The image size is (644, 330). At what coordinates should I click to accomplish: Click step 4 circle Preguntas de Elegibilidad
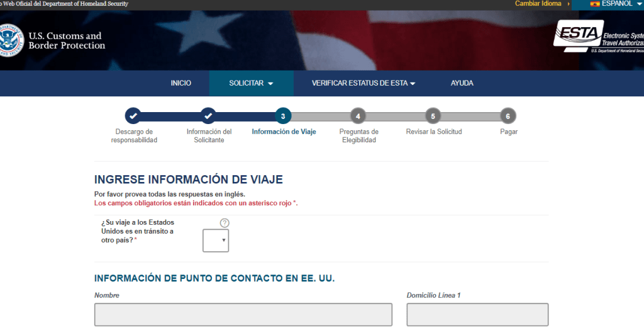(358, 116)
